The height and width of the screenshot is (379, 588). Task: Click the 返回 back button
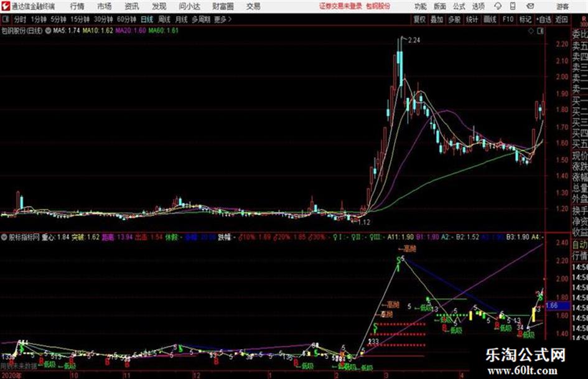point(561,19)
